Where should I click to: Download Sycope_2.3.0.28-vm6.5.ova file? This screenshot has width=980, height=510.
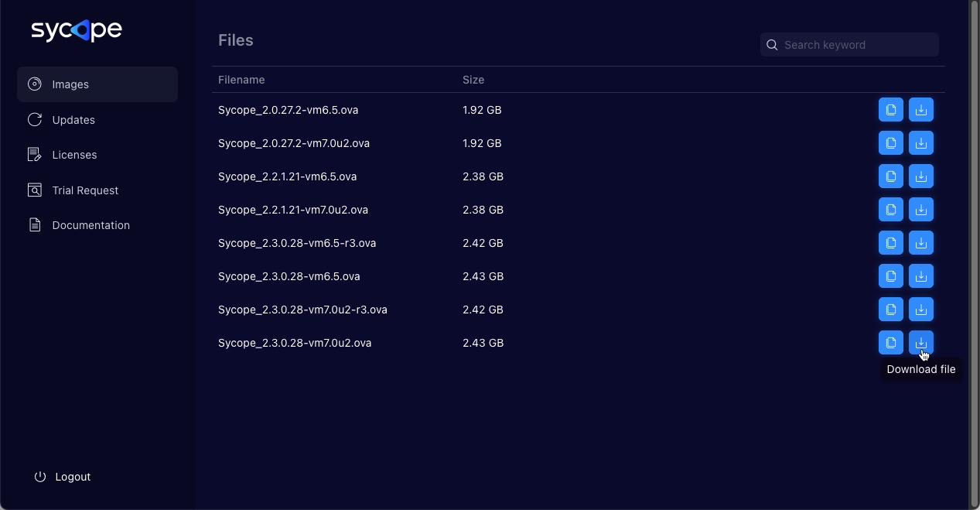coord(921,276)
